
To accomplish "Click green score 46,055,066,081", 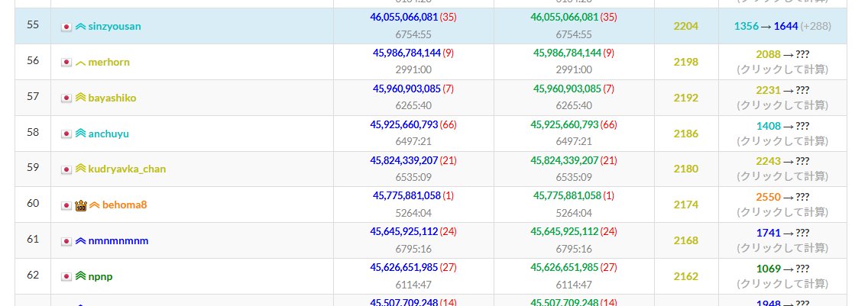I will 565,17.
